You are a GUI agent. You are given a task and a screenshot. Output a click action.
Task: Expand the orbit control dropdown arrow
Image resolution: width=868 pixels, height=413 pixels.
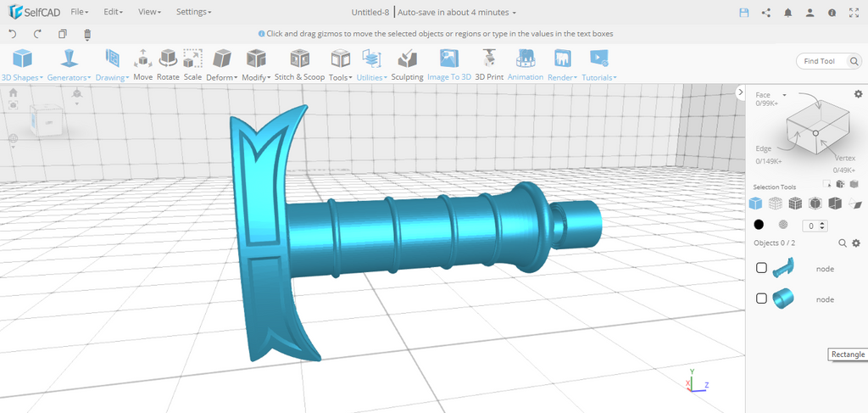click(14, 147)
